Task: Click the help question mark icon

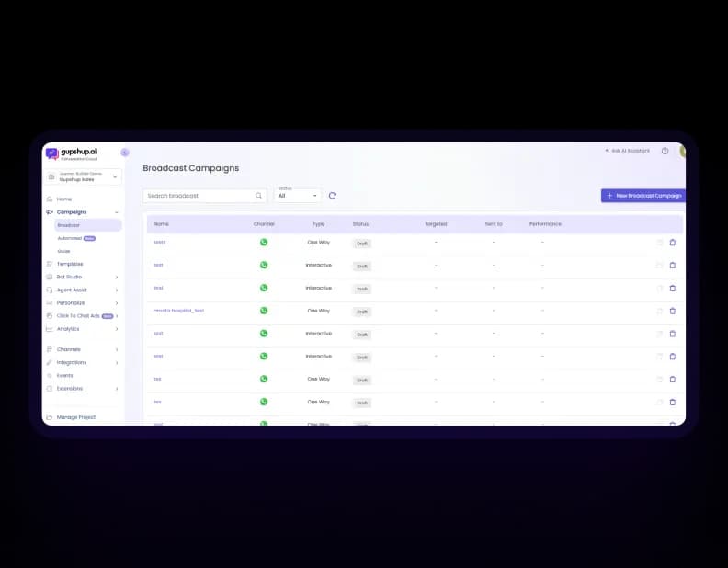Action: [x=665, y=151]
